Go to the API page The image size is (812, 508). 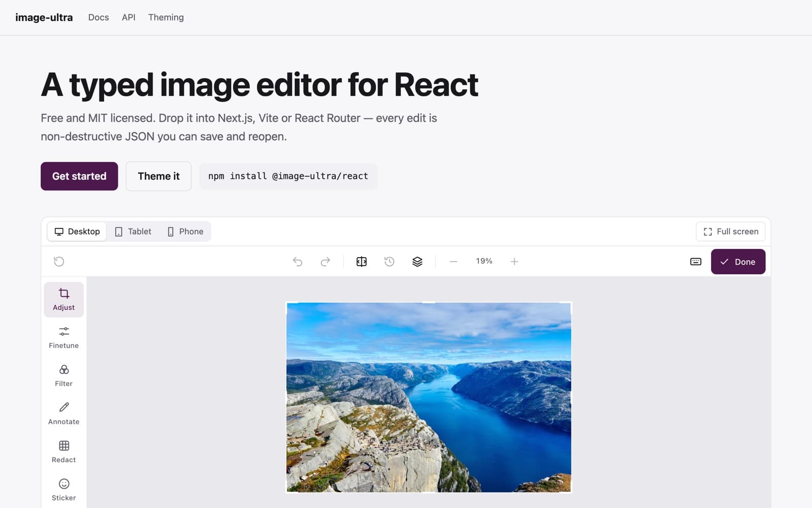tap(128, 17)
